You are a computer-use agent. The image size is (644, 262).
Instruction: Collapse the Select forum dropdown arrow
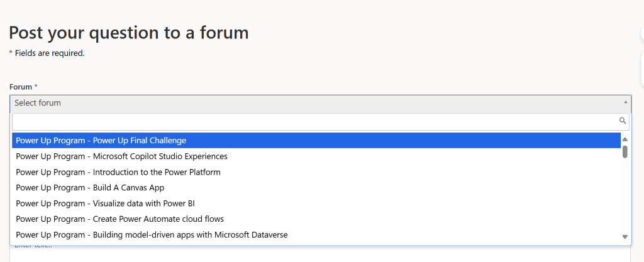click(626, 102)
